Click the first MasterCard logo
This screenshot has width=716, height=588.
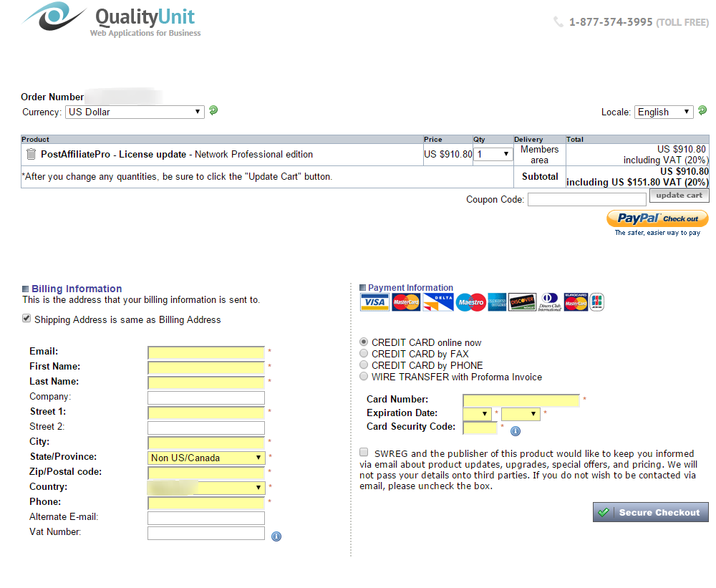point(406,302)
